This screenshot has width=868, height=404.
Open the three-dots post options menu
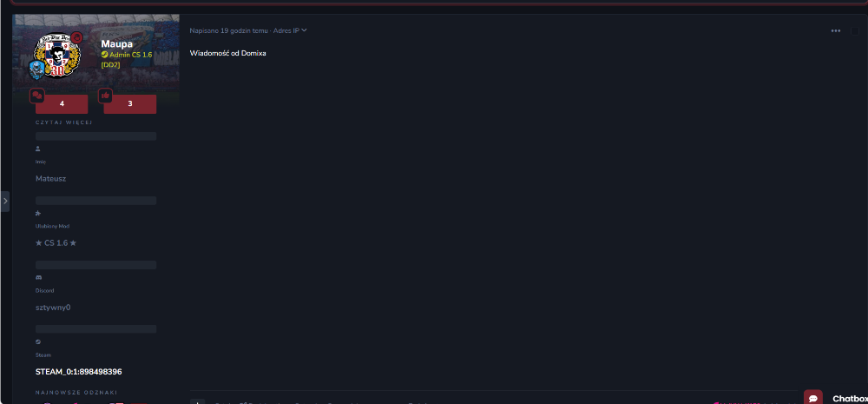coord(835,31)
